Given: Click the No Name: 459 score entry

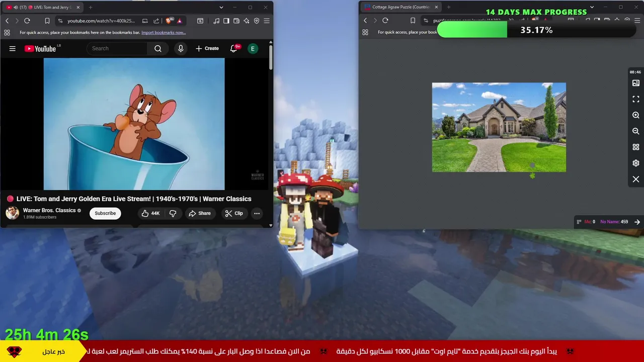Looking at the screenshot, I should tap(614, 222).
